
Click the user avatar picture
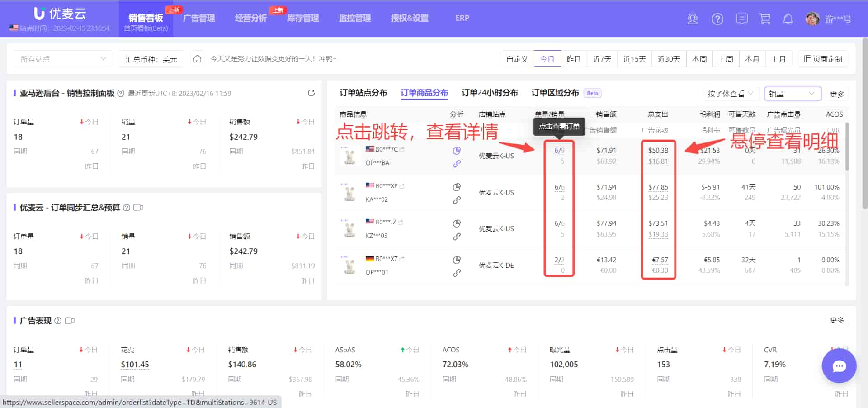(x=812, y=19)
